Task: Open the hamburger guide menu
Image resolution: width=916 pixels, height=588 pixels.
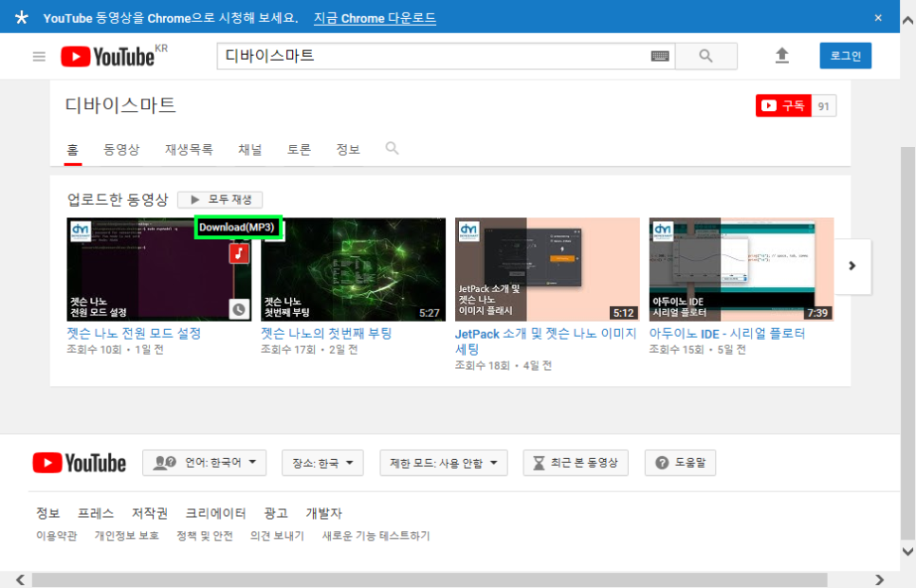Action: (39, 57)
